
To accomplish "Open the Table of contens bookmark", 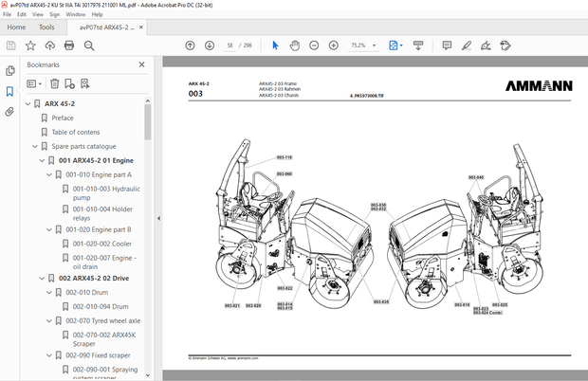I will [x=76, y=133].
